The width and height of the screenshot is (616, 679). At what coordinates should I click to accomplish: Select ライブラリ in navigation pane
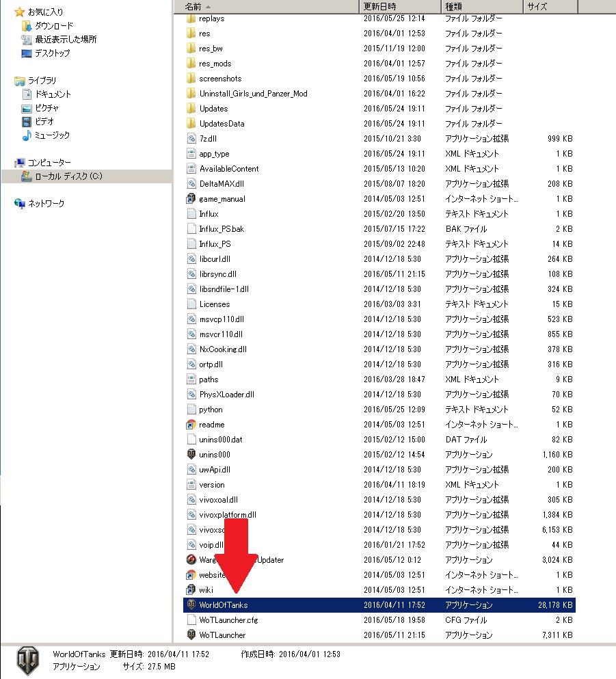coord(42,81)
